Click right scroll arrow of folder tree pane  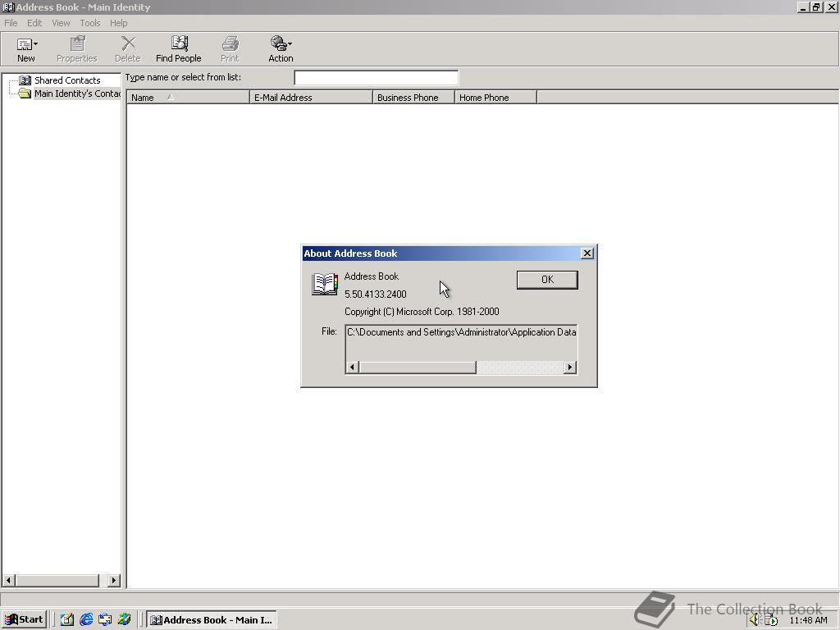click(113, 580)
